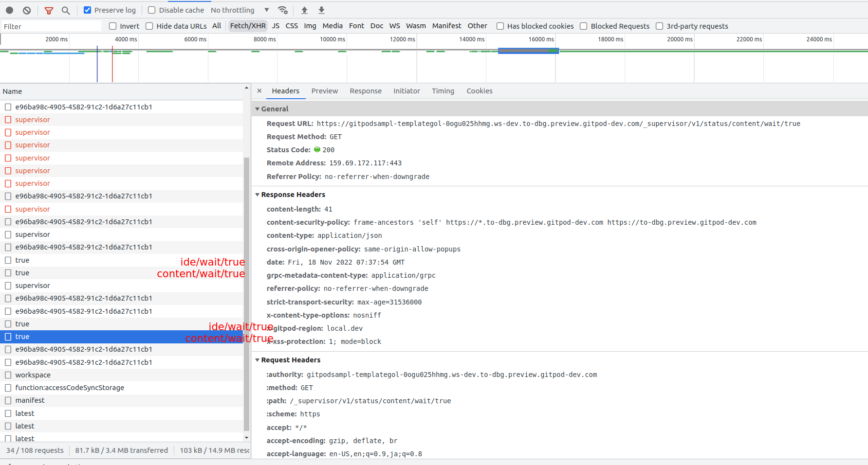Filter requests by Fetch/XHR
868x465 pixels.
(x=248, y=26)
